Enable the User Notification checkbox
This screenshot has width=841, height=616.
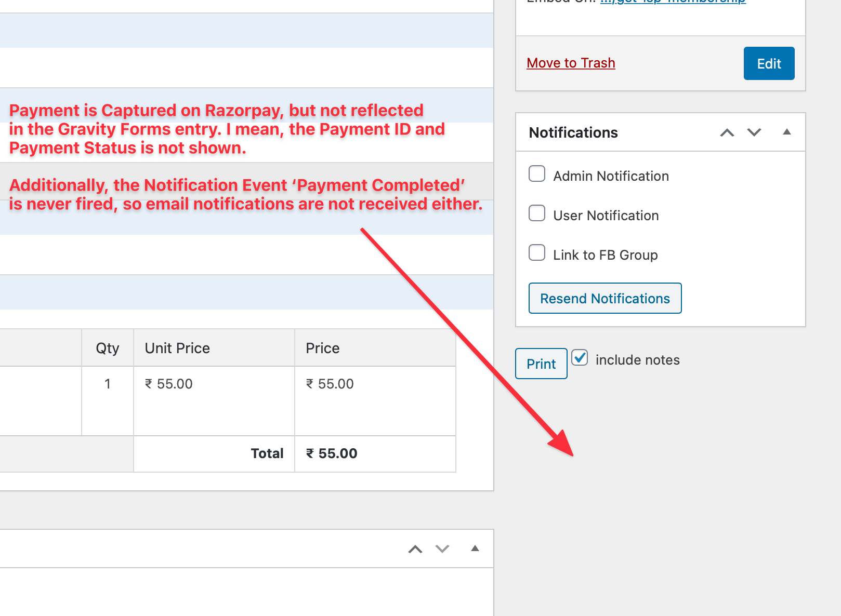point(536,213)
